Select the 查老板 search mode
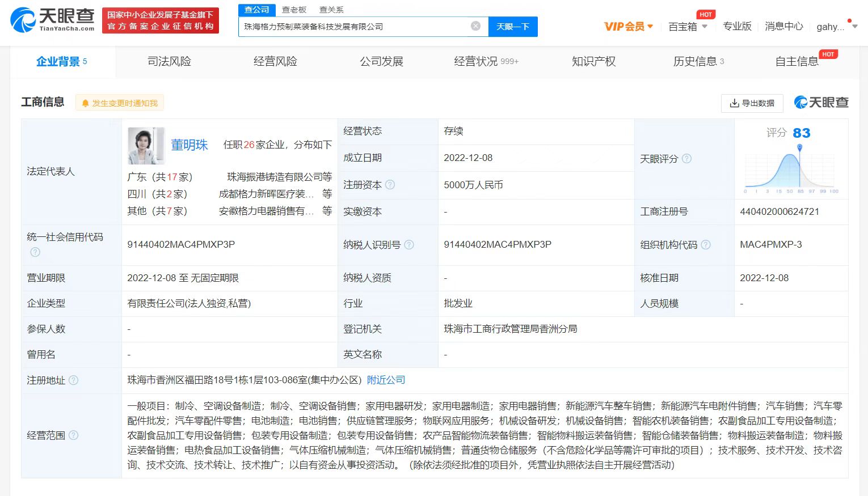The height and width of the screenshot is (496, 868). tap(294, 10)
